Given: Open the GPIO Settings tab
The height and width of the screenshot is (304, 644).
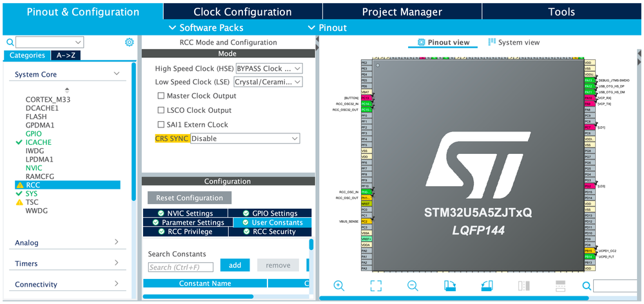Looking at the screenshot, I should (270, 213).
